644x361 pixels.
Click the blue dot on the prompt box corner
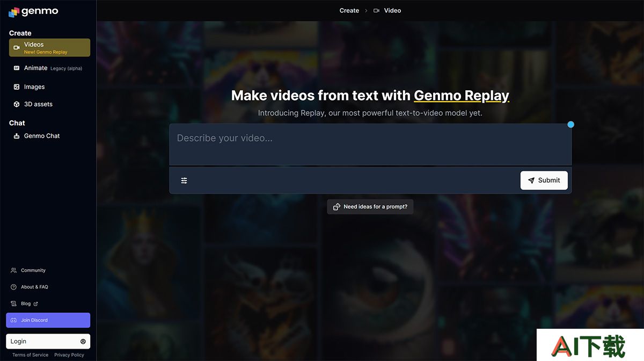coord(570,125)
